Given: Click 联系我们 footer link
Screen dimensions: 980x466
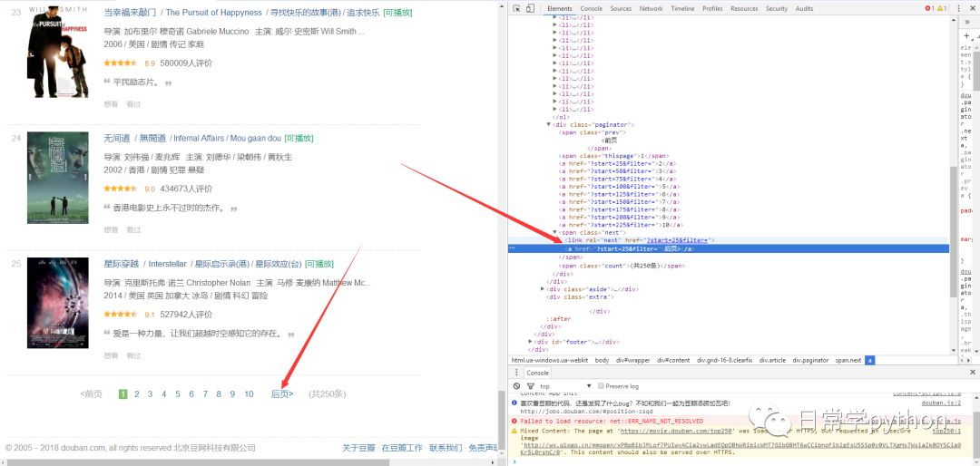Looking at the screenshot, I should pos(446,448).
